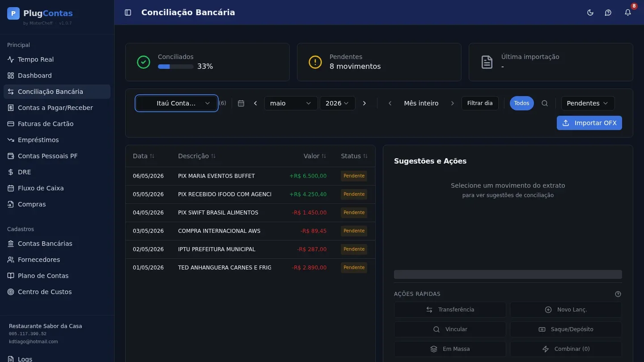Open Plano de Contas
Screen dimensions: 644x362
click(x=57, y=276)
